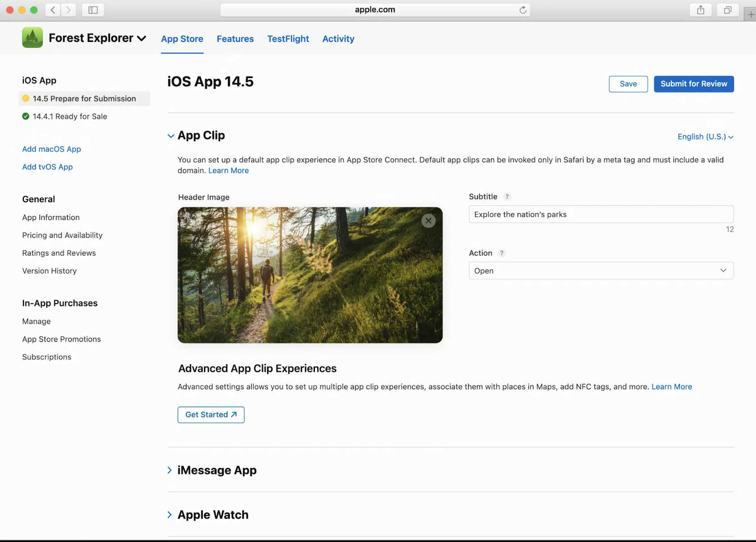
Task: Collapse the App Clip section
Action: coord(171,136)
